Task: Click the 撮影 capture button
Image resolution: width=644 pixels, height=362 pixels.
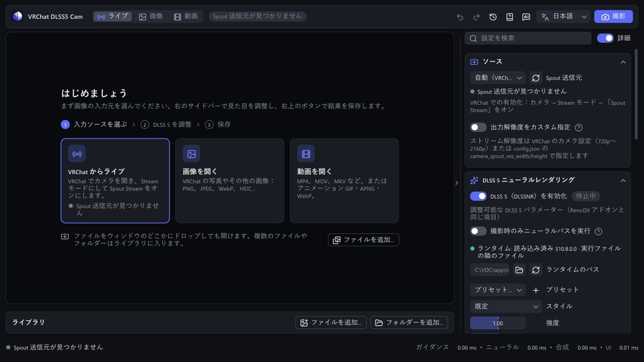Action: tap(613, 16)
